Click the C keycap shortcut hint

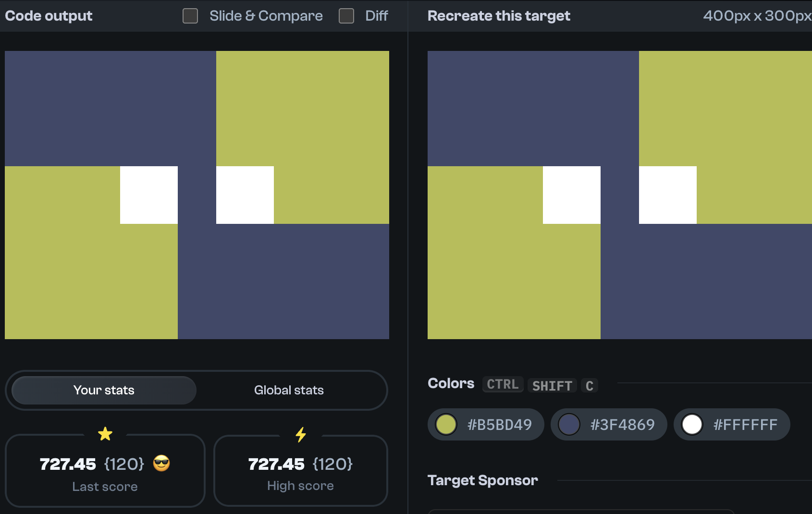click(590, 386)
